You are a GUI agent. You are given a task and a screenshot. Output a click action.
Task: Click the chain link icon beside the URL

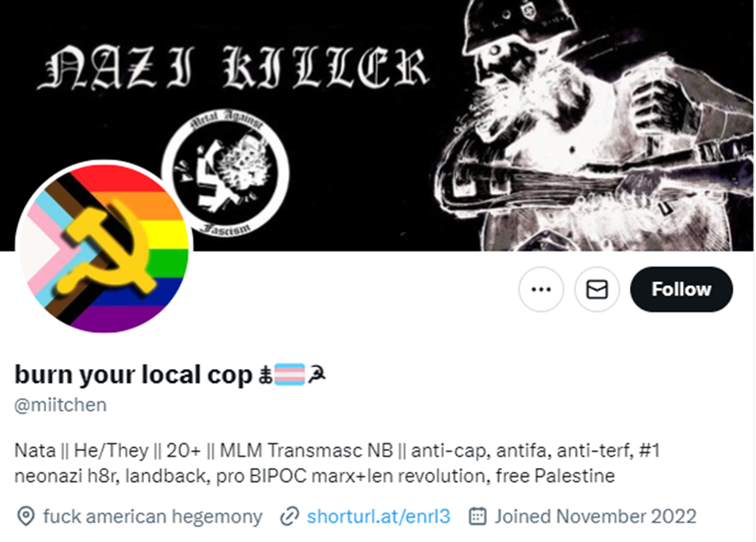[289, 517]
